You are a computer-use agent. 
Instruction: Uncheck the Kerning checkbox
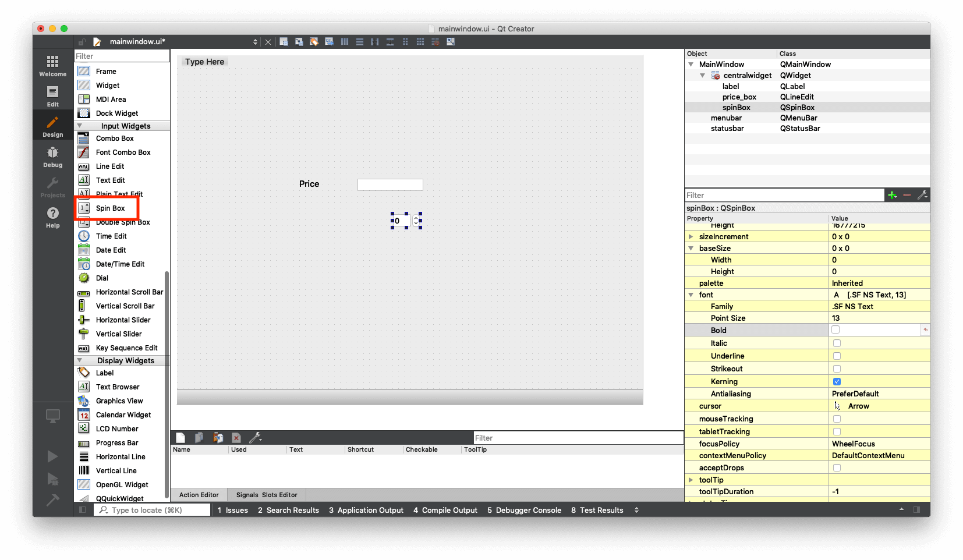837,382
